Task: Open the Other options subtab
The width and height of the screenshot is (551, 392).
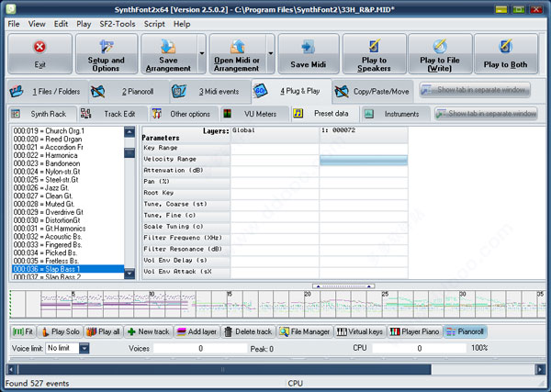Action: click(184, 114)
